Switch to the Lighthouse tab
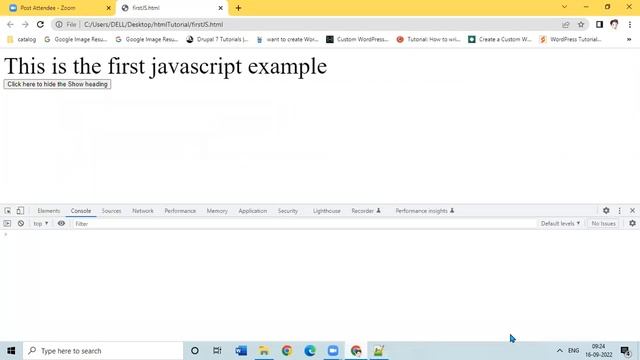 click(327, 211)
